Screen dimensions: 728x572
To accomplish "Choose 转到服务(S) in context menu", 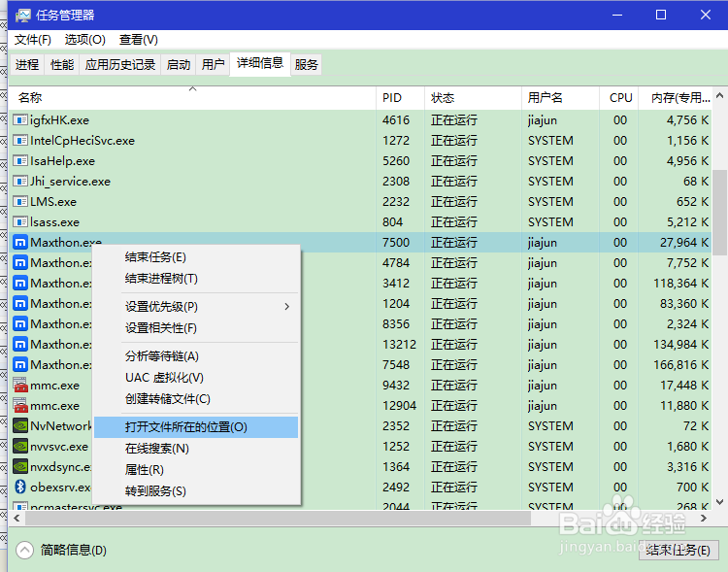I will [x=196, y=491].
